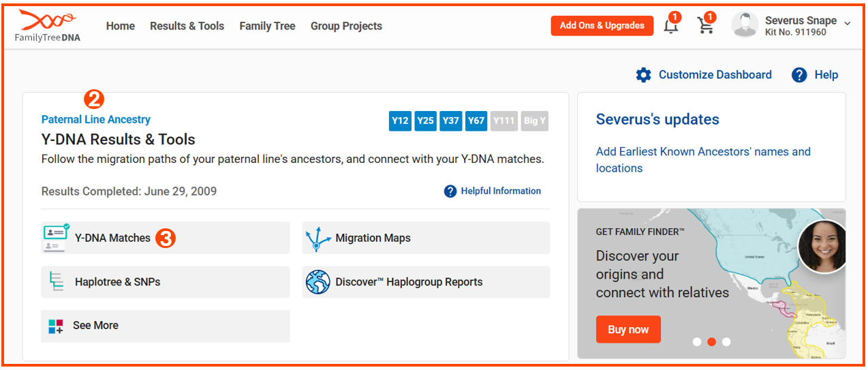This screenshot has width=868, height=370.
Task: Click the Haplotree & SNPs icon
Action: (x=56, y=282)
